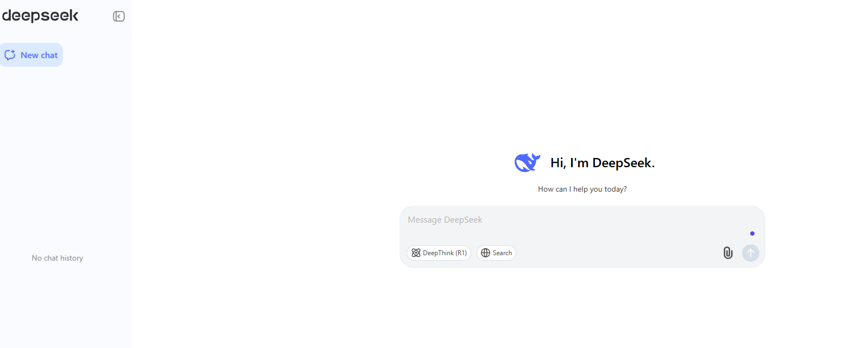Click the Hi, I'm DeepSeek heading

click(603, 163)
